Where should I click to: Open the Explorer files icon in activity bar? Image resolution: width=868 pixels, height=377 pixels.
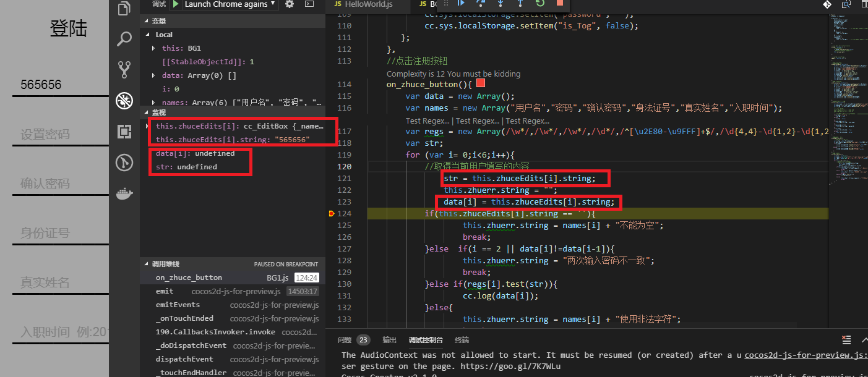pyautogui.click(x=124, y=9)
